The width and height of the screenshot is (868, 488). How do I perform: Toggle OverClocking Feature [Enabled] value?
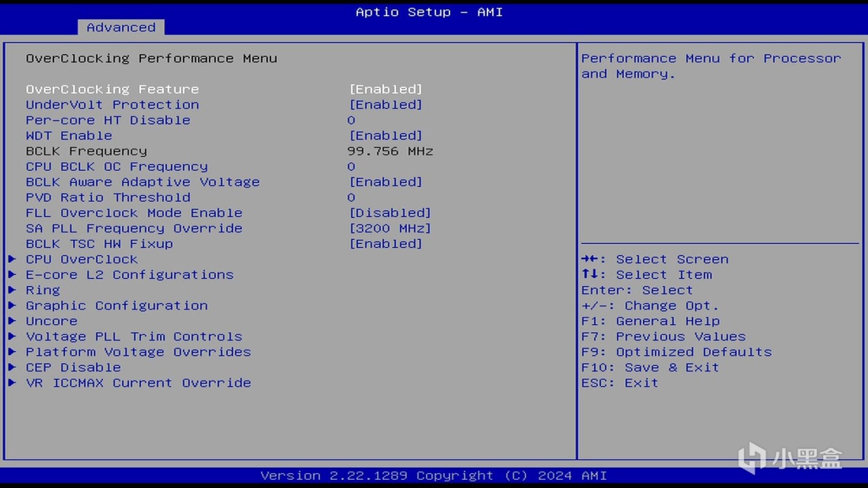(x=386, y=89)
